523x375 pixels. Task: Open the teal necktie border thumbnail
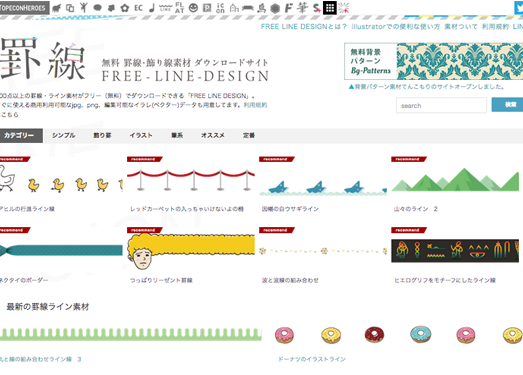pos(61,250)
